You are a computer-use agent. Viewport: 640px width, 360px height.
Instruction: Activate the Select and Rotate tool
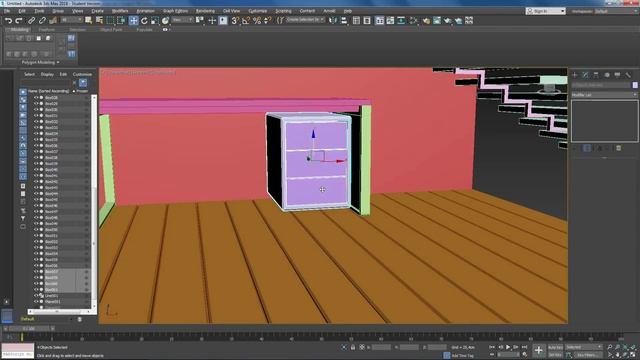[x=144, y=20]
